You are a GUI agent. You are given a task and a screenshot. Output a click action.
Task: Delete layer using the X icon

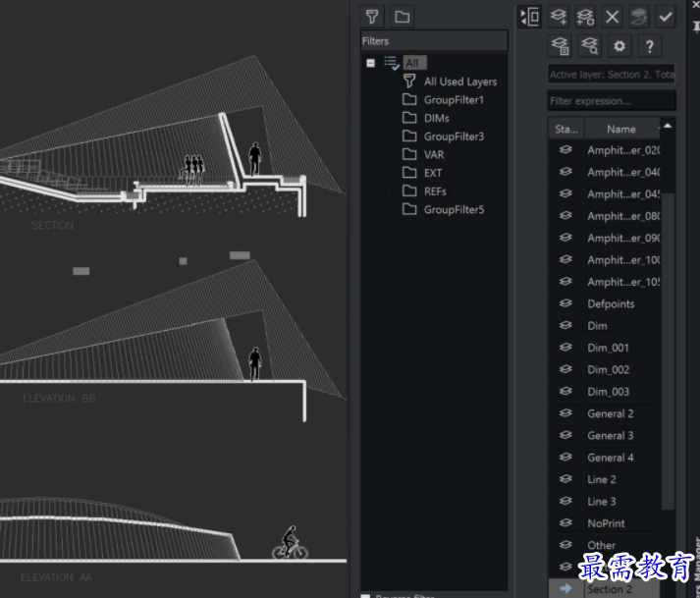(612, 17)
